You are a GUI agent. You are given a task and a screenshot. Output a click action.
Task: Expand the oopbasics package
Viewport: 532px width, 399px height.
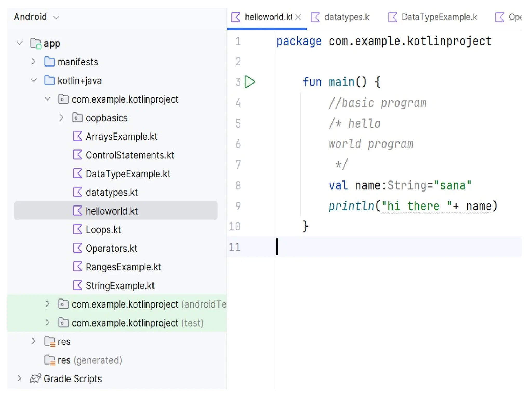tap(61, 118)
